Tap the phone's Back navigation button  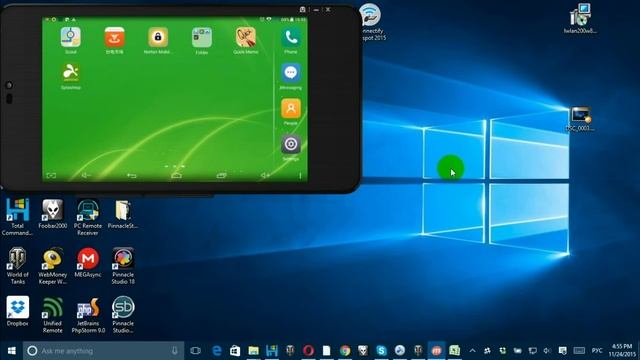tap(131, 176)
